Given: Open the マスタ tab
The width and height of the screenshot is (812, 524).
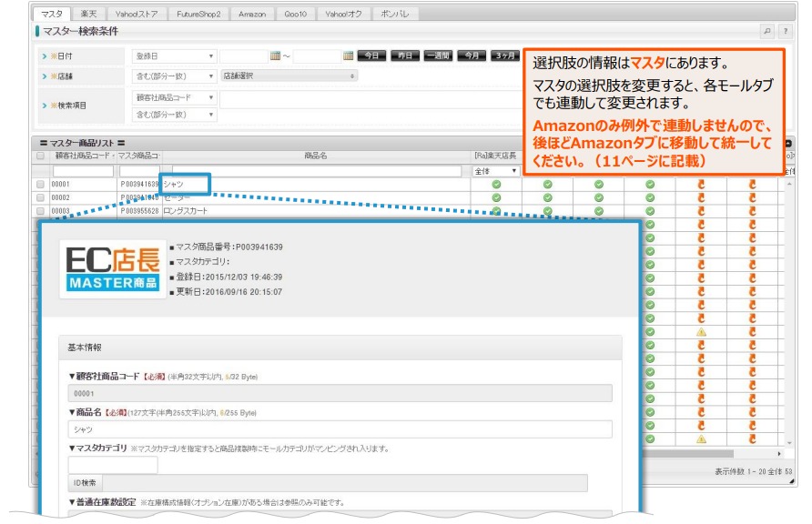Looking at the screenshot, I should 51,14.
